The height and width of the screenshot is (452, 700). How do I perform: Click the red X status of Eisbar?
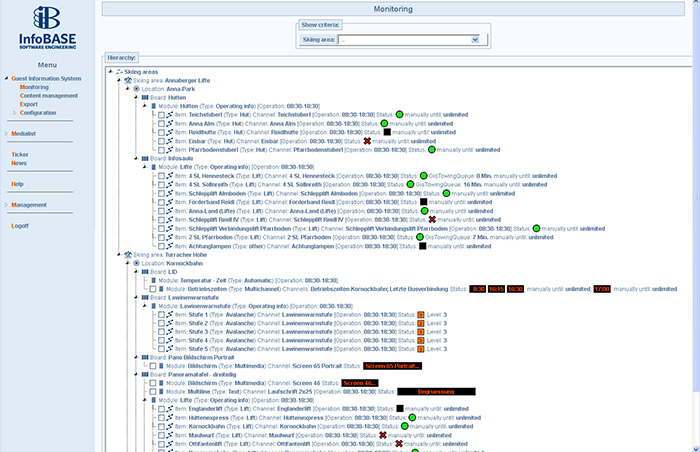click(367, 141)
